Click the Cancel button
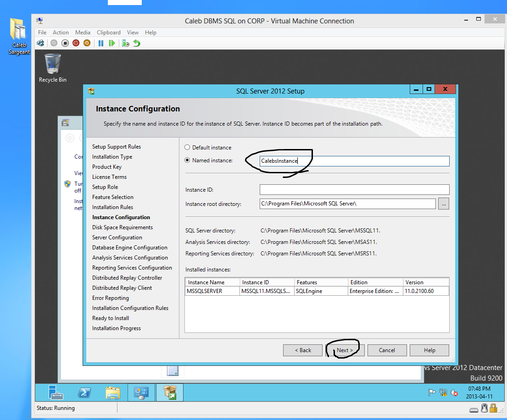 coord(387,350)
